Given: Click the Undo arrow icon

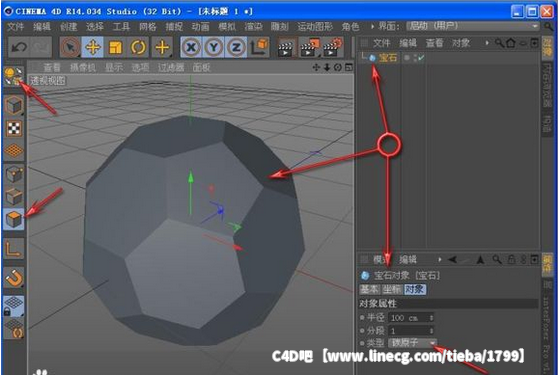Looking at the screenshot, I should tap(19, 47).
